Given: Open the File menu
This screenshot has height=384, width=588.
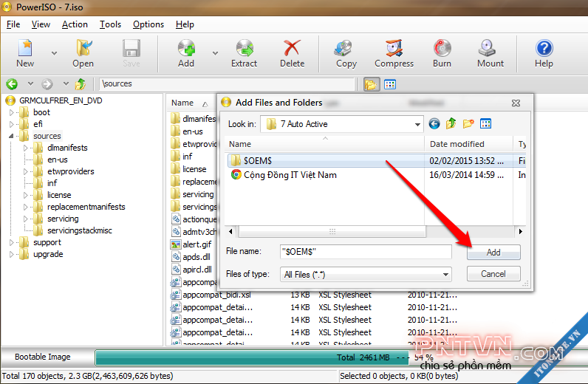Looking at the screenshot, I should point(13,24).
